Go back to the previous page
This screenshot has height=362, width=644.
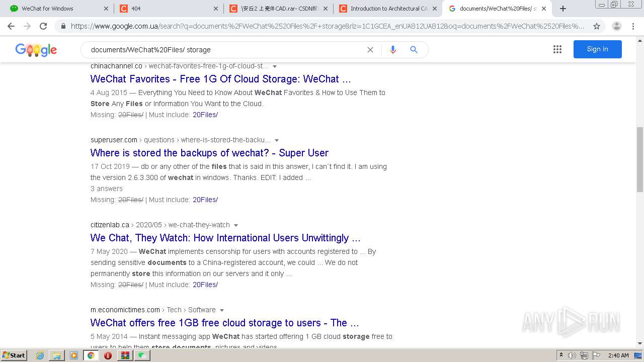(11, 26)
